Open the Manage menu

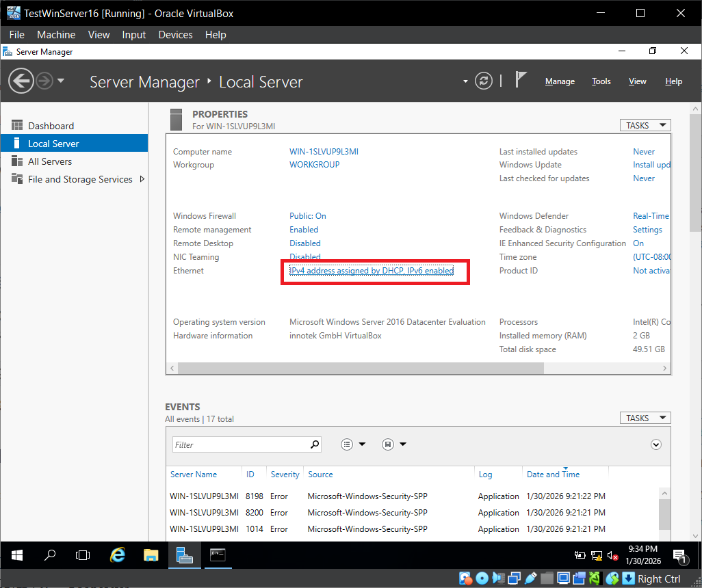(560, 81)
